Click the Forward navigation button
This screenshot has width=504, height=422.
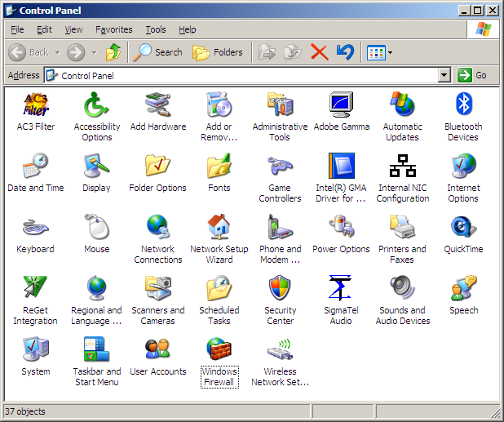pyautogui.click(x=76, y=52)
